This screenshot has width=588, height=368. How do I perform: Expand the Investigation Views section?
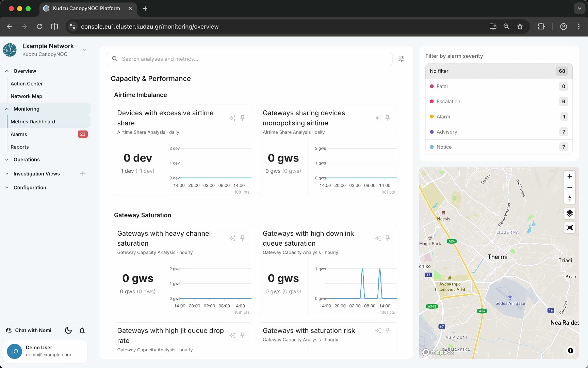(x=7, y=174)
